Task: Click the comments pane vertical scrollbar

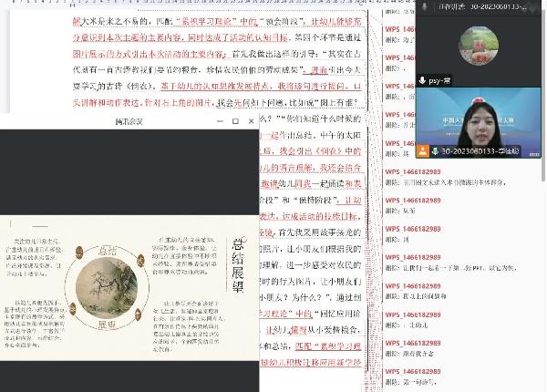Action: (x=544, y=228)
